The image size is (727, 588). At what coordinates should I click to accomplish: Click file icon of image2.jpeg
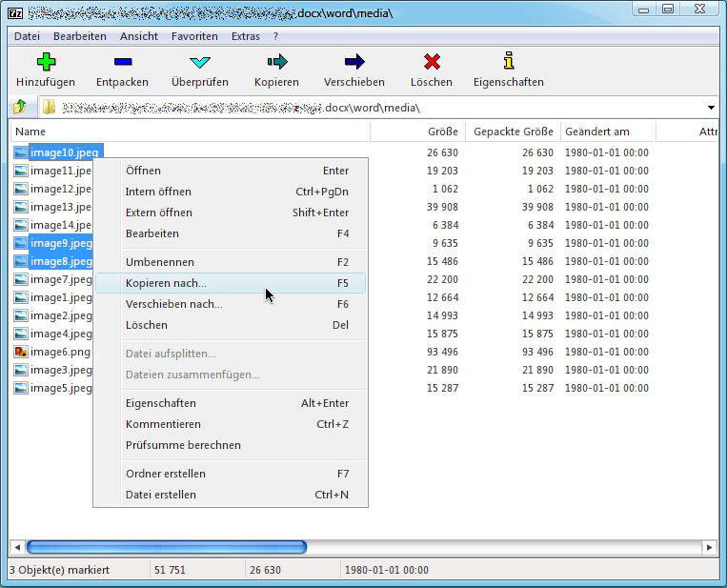click(20, 315)
